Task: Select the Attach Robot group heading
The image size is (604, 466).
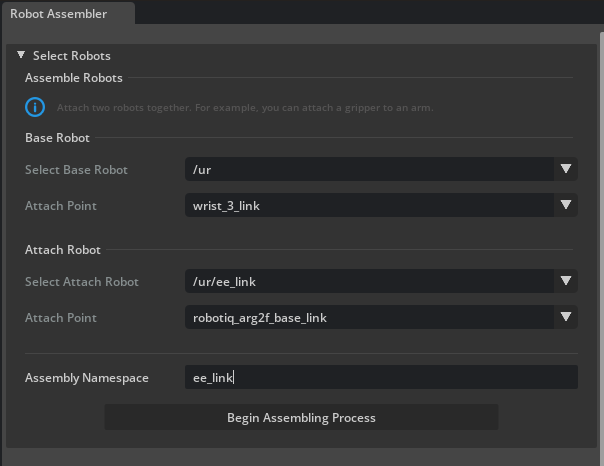Action: pos(62,250)
